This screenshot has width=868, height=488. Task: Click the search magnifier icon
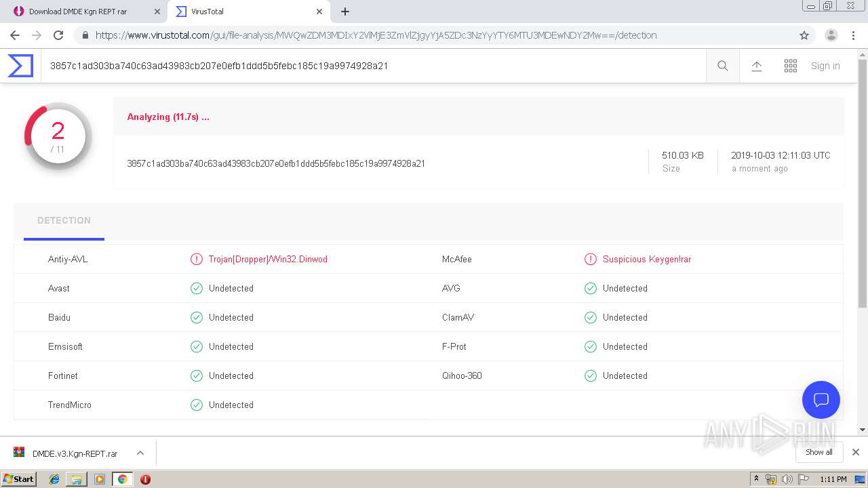click(x=723, y=66)
